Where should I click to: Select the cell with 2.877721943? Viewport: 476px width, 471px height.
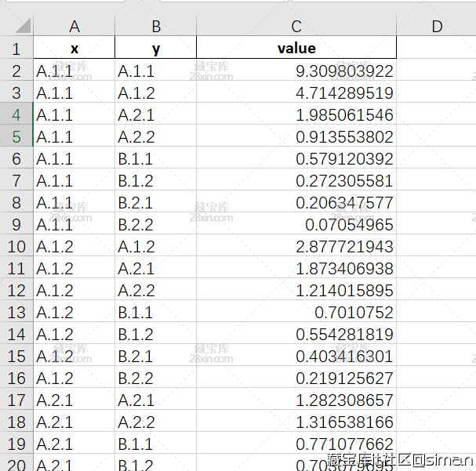coord(296,247)
